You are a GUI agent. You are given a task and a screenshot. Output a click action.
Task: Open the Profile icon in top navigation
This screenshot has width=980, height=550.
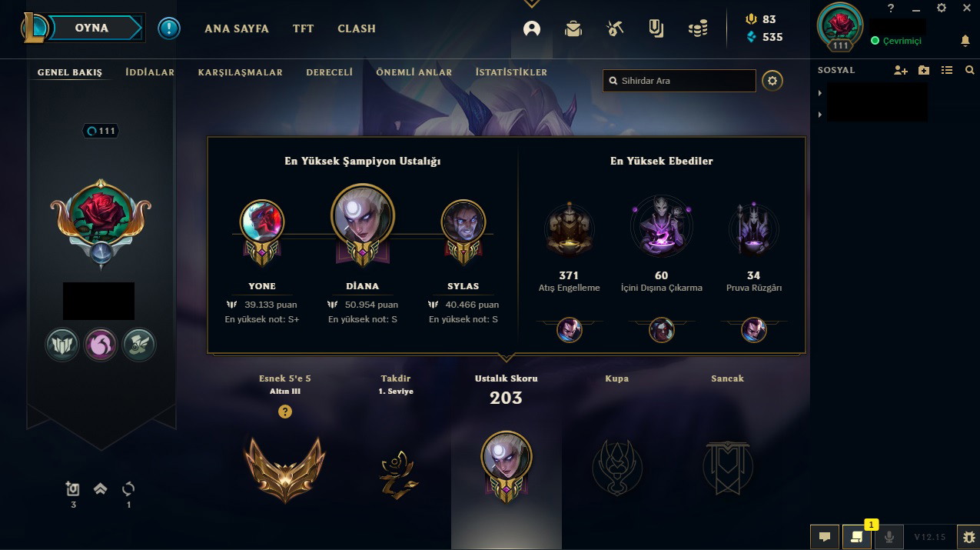point(531,28)
